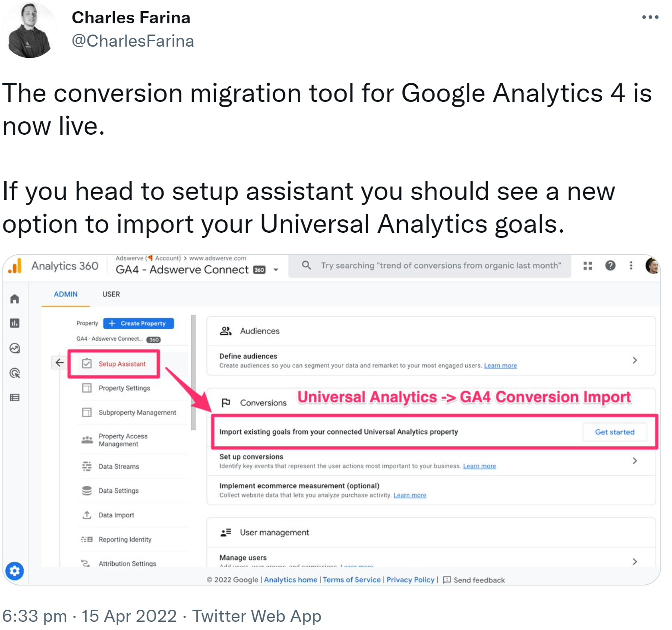The width and height of the screenshot is (672, 630).
Task: Open the GA4 property selector dropdown
Action: click(275, 269)
